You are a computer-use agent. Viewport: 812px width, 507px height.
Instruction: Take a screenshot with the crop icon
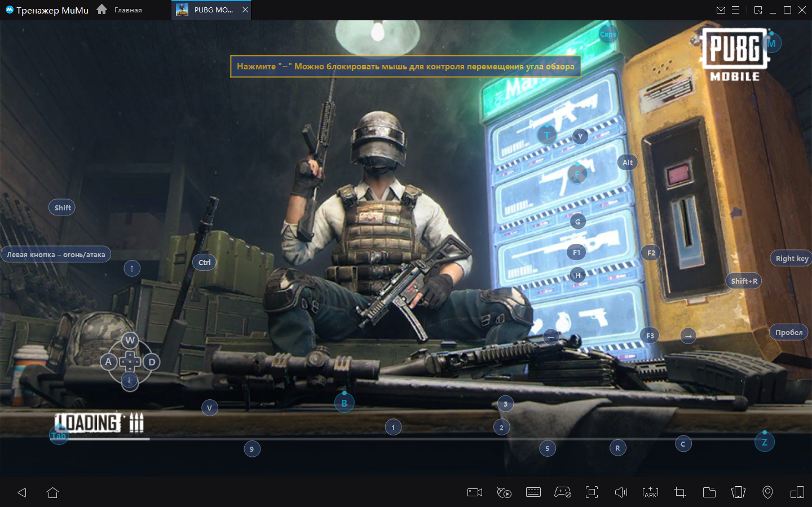point(680,492)
